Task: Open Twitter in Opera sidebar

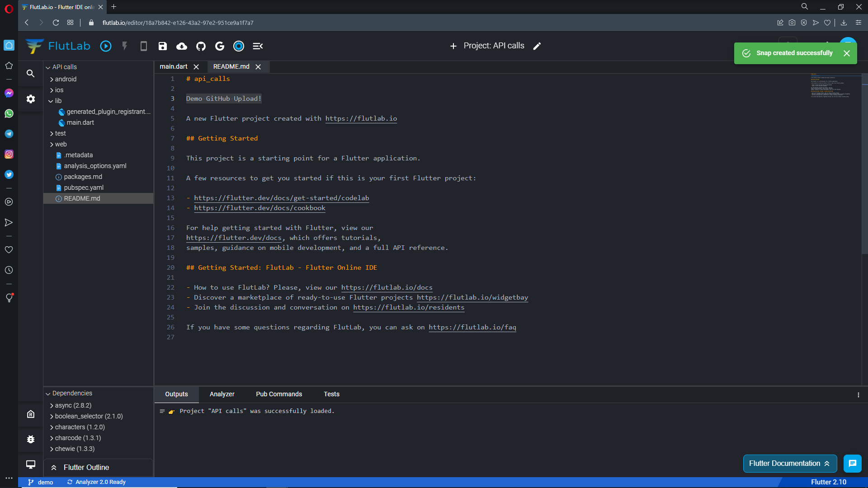Action: pos(9,174)
